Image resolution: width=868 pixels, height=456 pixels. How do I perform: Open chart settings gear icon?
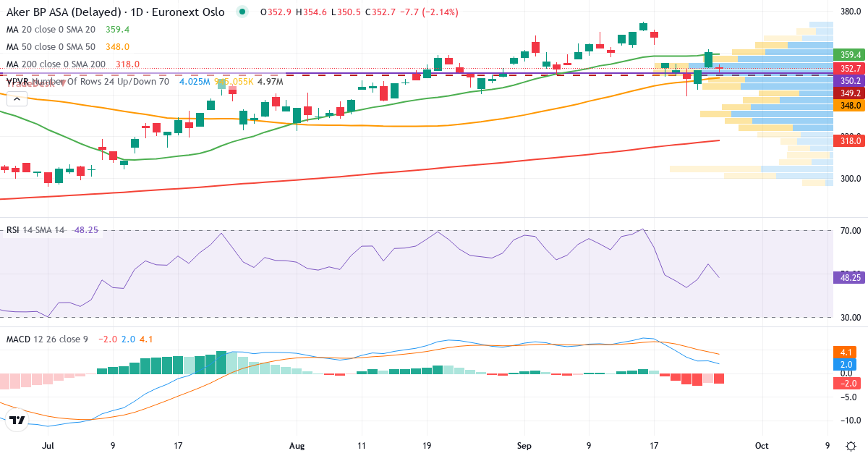point(850,445)
